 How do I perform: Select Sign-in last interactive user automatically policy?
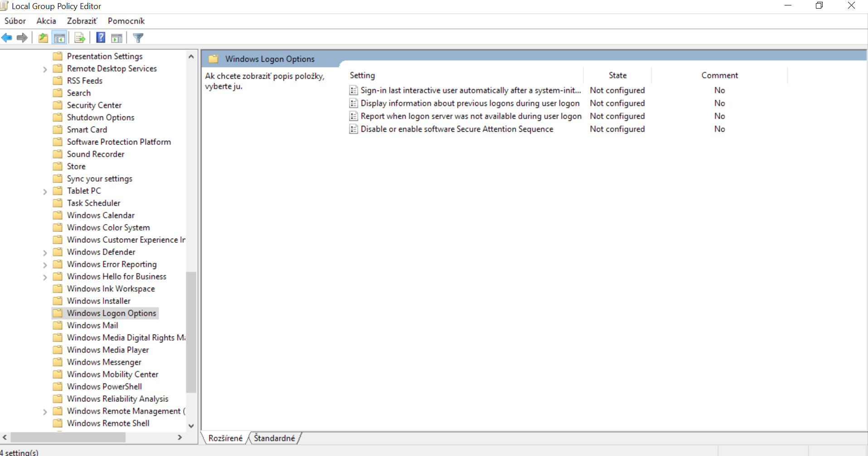[470, 91]
